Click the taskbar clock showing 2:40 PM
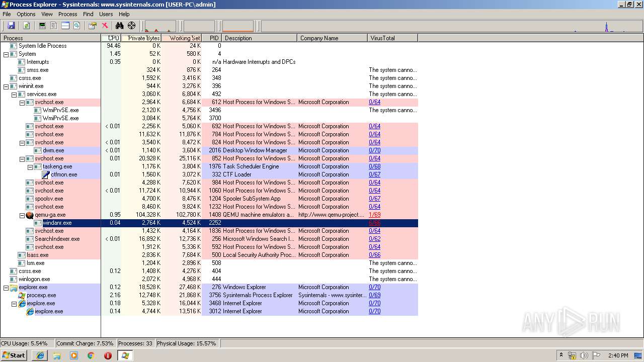The height and width of the screenshot is (362, 644). pos(618,355)
